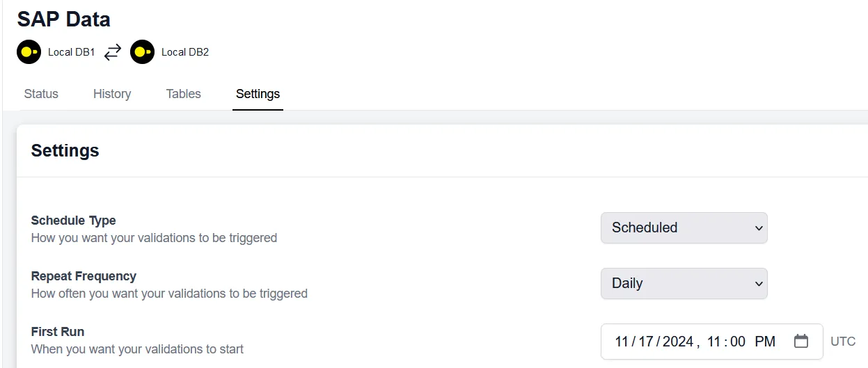Click the Local DB1 source logo icon
Screen dimensions: 868x368
coord(29,52)
